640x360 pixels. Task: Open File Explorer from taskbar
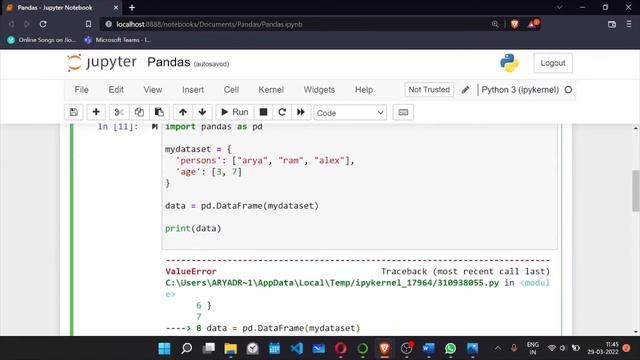coord(231,348)
